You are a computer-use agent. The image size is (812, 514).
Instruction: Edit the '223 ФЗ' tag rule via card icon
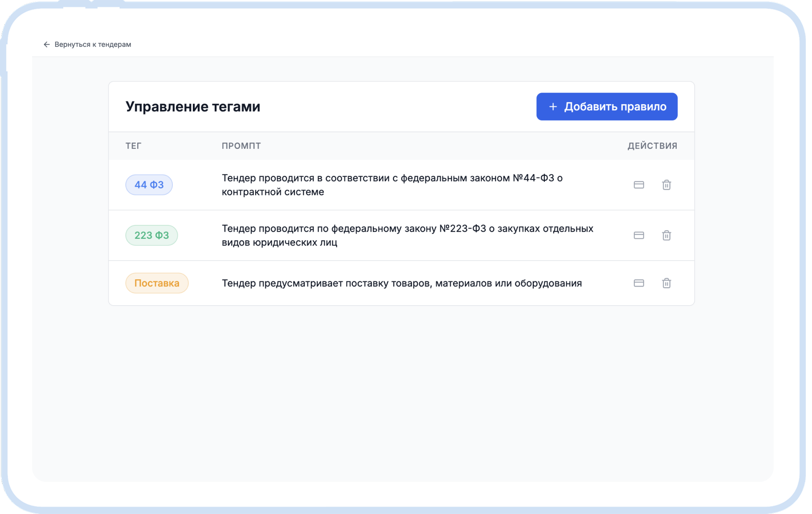point(639,235)
